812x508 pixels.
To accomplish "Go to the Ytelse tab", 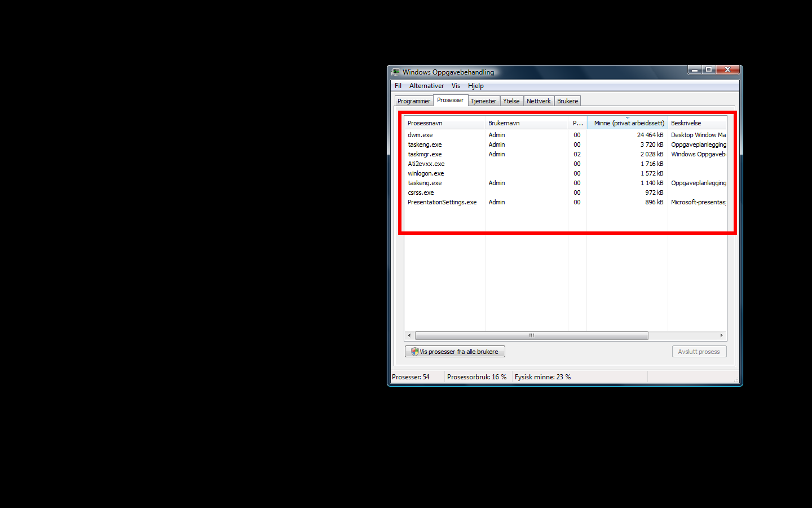I will pyautogui.click(x=511, y=101).
